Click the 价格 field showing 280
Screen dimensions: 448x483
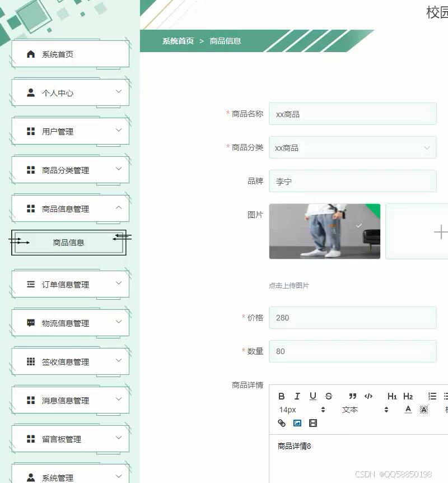(x=353, y=318)
